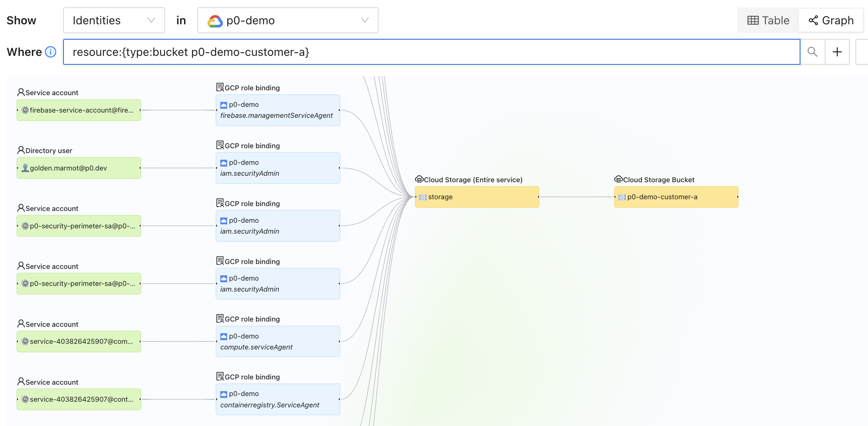Viewport: 868px width, 426px height.
Task: Select service-403826425907@com... service account node
Action: point(79,341)
